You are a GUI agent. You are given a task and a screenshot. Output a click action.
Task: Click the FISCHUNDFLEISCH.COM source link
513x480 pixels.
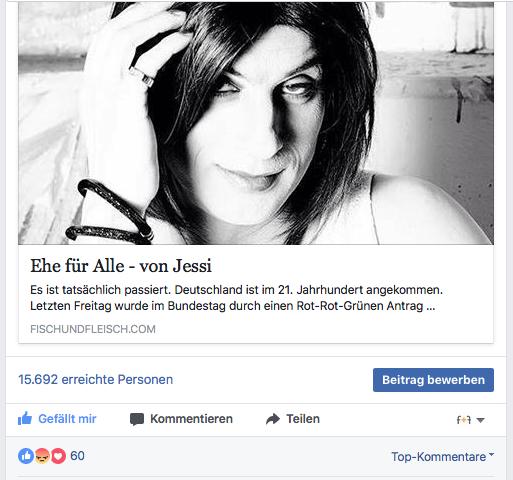tap(93, 329)
